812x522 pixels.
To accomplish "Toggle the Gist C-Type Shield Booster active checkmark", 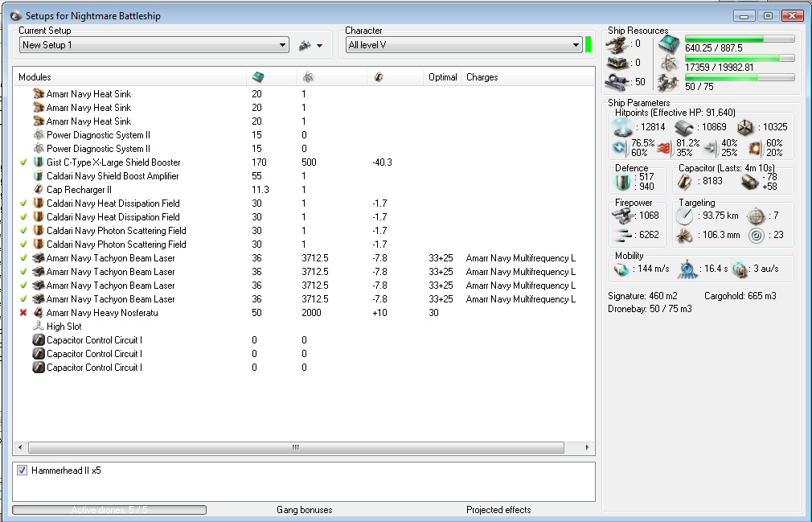I will point(24,162).
